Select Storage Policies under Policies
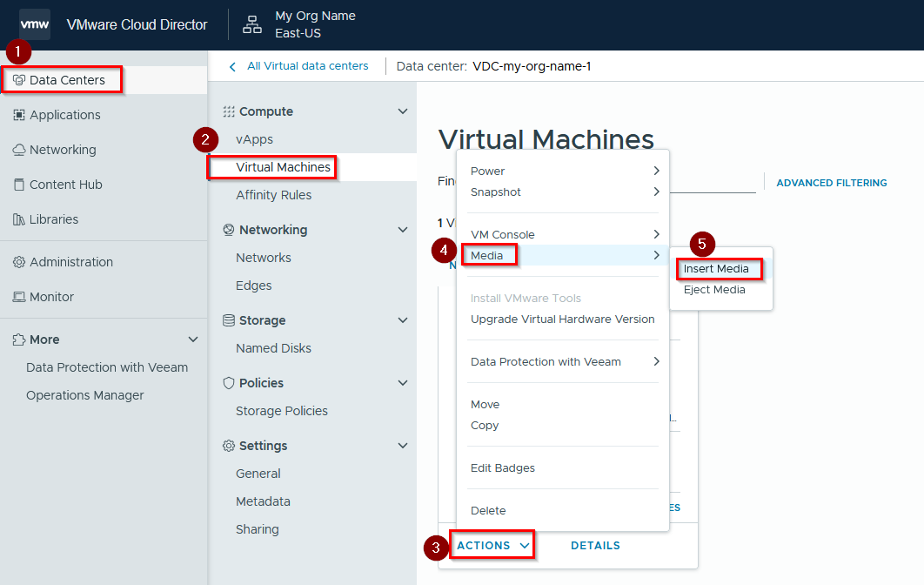Viewport: 924px width, 585px height. (282, 411)
